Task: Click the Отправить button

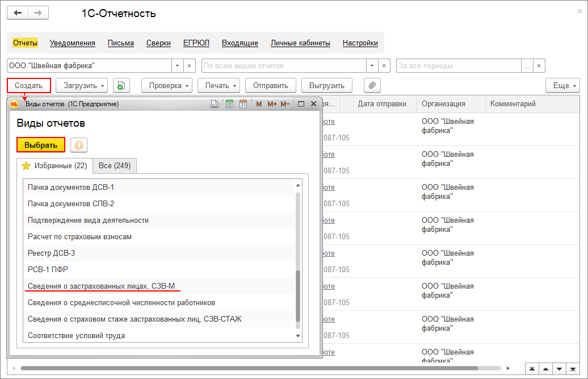Action: pyautogui.click(x=270, y=86)
